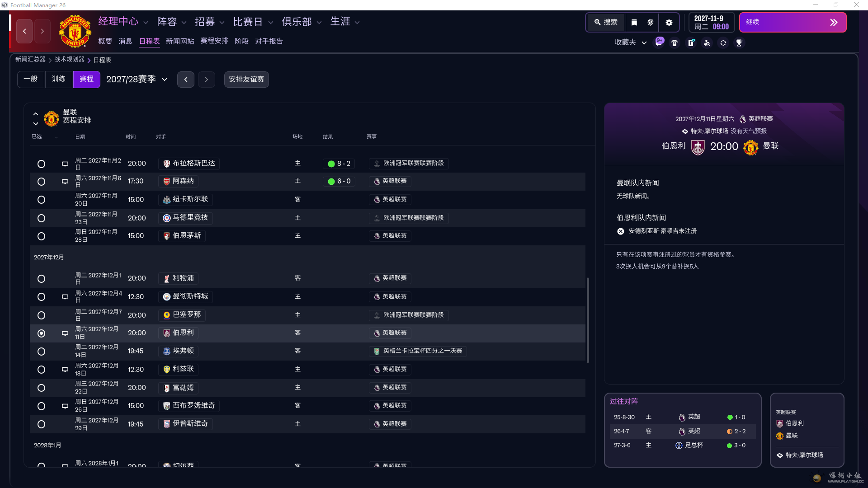This screenshot has width=868, height=488.
Task: Click the 继续 continue button
Action: pos(793,22)
